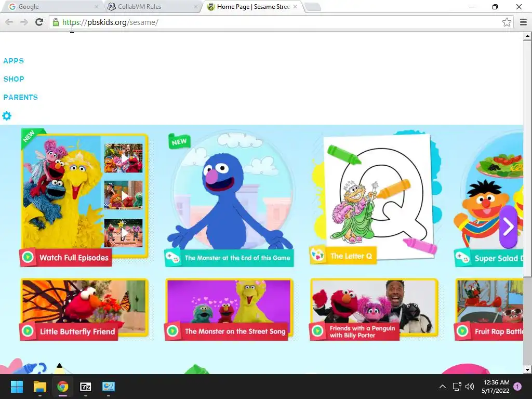This screenshot has width=532, height=399.
Task: Open the notification badge in the taskbar
Action: coord(517,387)
